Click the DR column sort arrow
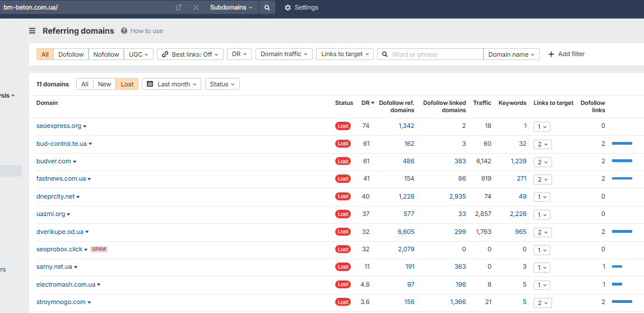Viewport: 644px width, 313px height. [x=373, y=103]
